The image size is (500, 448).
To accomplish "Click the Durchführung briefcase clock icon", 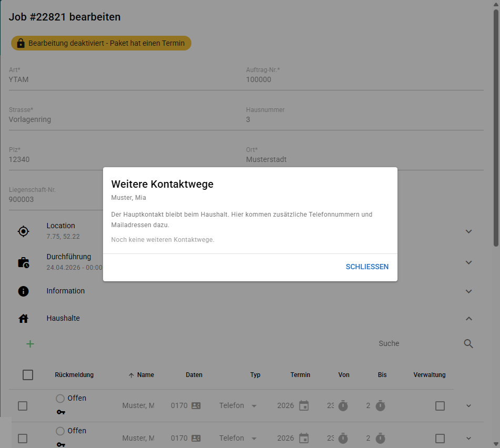I will 23,262.
